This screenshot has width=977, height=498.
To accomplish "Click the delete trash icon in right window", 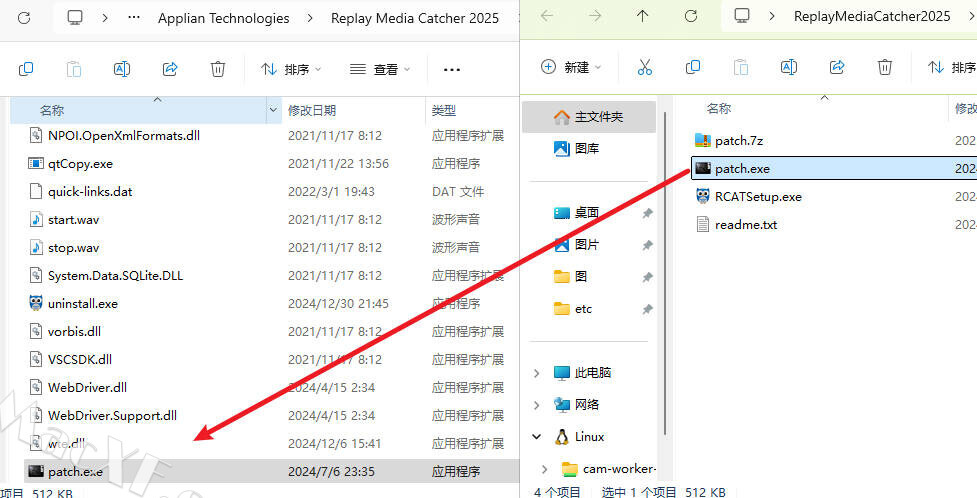I will click(885, 67).
